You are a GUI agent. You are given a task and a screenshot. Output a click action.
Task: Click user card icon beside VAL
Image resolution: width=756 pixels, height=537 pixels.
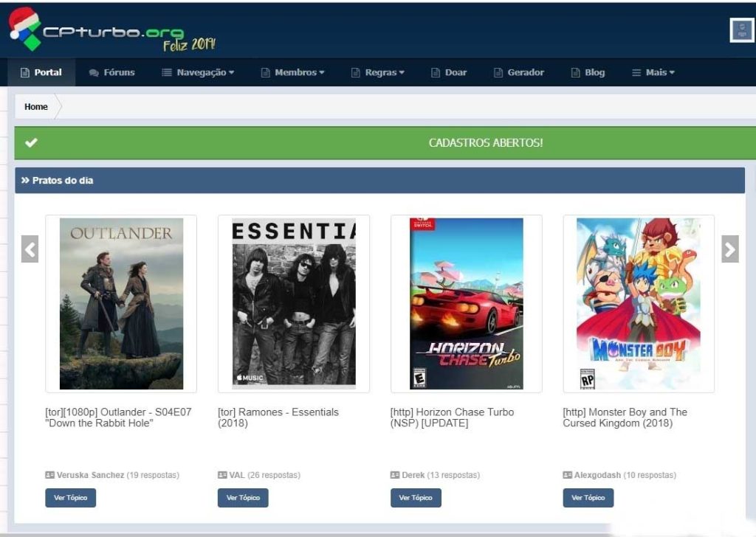222,475
